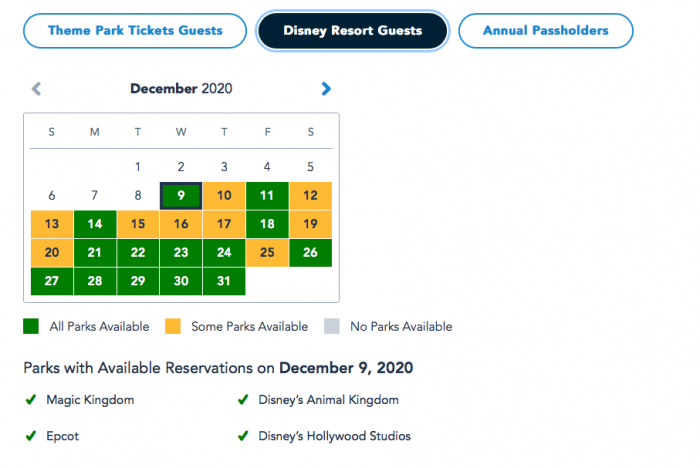Click the green checkmark beside Epcot

(x=31, y=435)
